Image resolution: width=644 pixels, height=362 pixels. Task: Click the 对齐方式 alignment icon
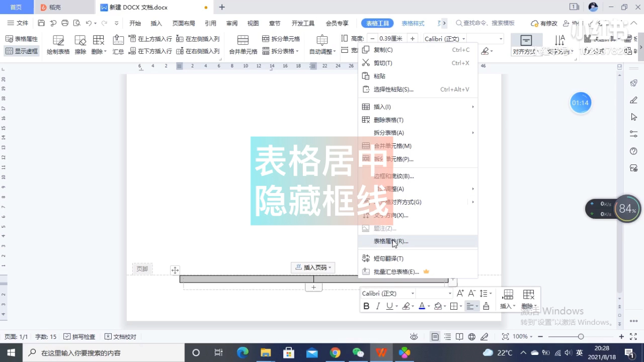(x=526, y=44)
